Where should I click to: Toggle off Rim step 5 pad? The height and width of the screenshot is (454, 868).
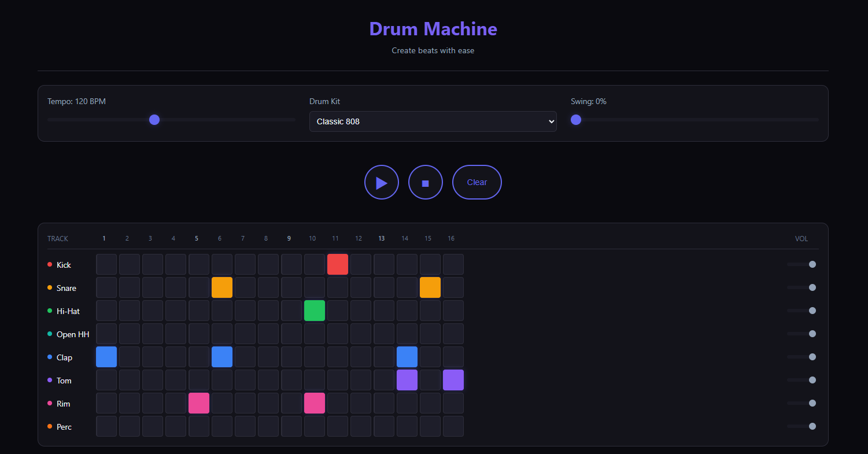(x=199, y=403)
